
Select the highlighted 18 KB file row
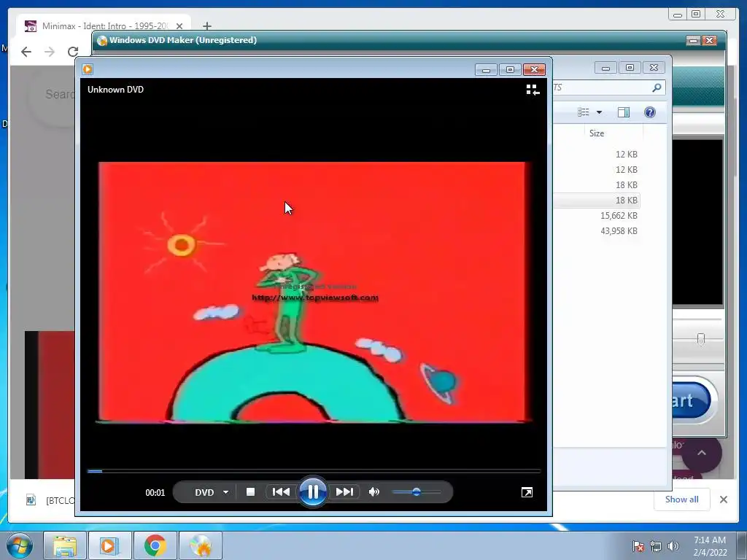(x=597, y=201)
